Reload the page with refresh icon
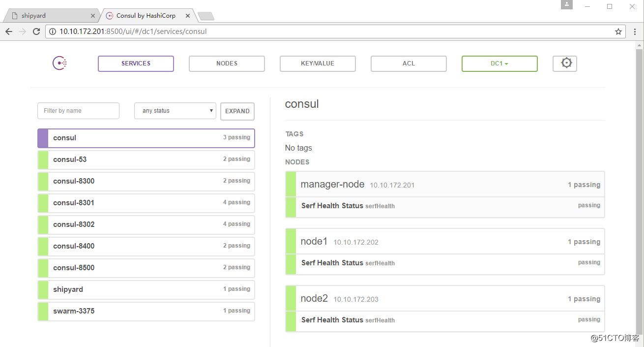This screenshot has height=347, width=644. 36,32
